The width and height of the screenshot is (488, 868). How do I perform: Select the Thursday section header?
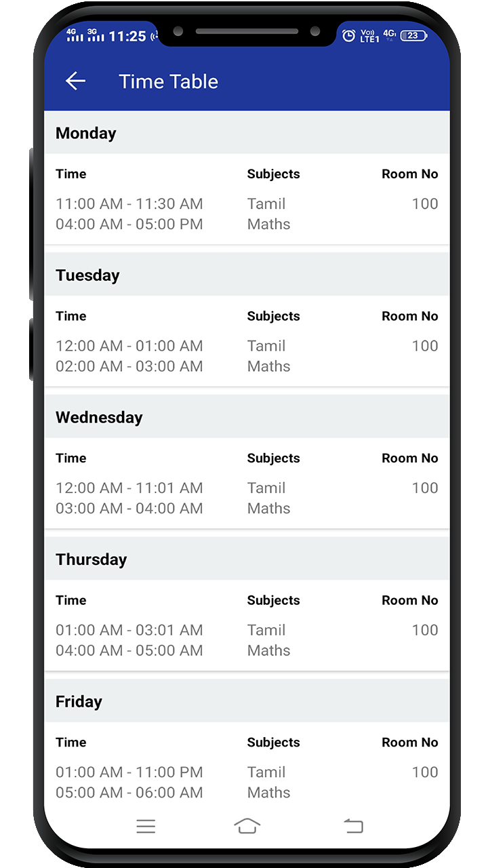[x=247, y=559]
